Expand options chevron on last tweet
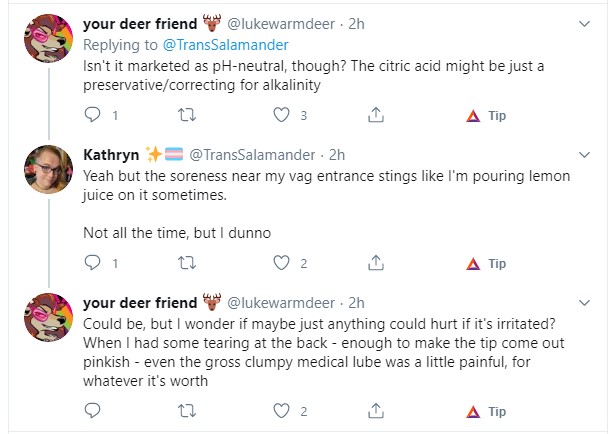The width and height of the screenshot is (616, 434). click(x=585, y=303)
